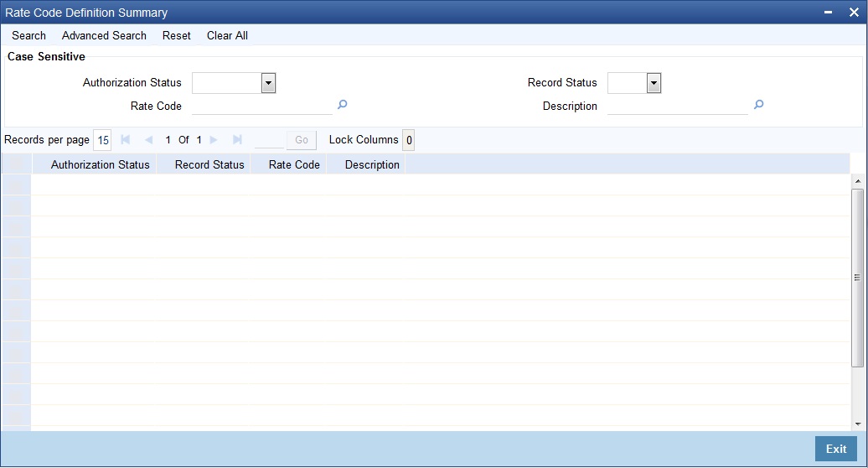This screenshot has width=868, height=468.
Task: Go to previous page arrow icon
Action: click(148, 139)
